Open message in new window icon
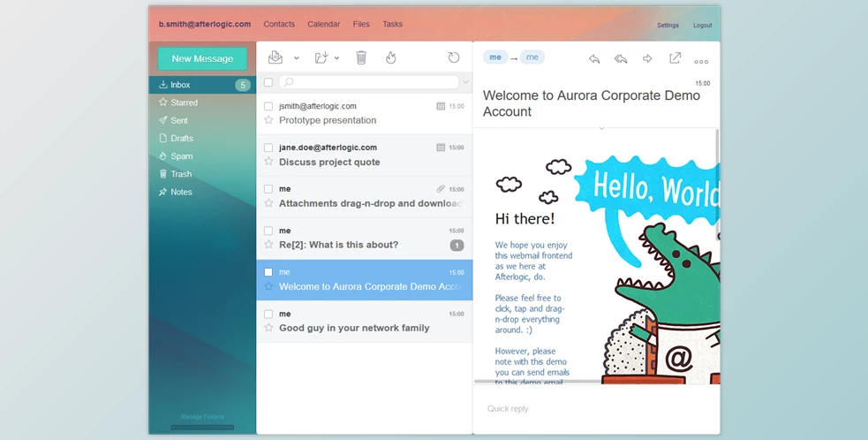This screenshot has height=440, width=868. coord(675,57)
